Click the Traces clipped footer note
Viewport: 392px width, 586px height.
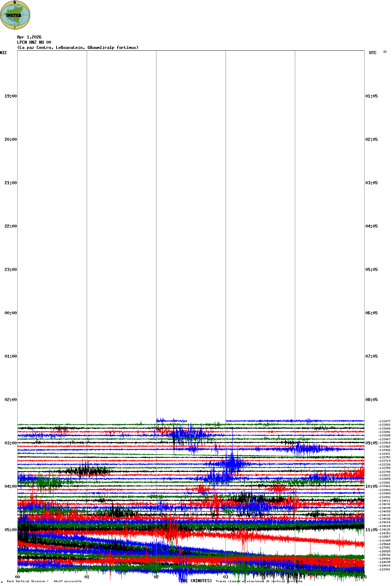(x=259, y=581)
